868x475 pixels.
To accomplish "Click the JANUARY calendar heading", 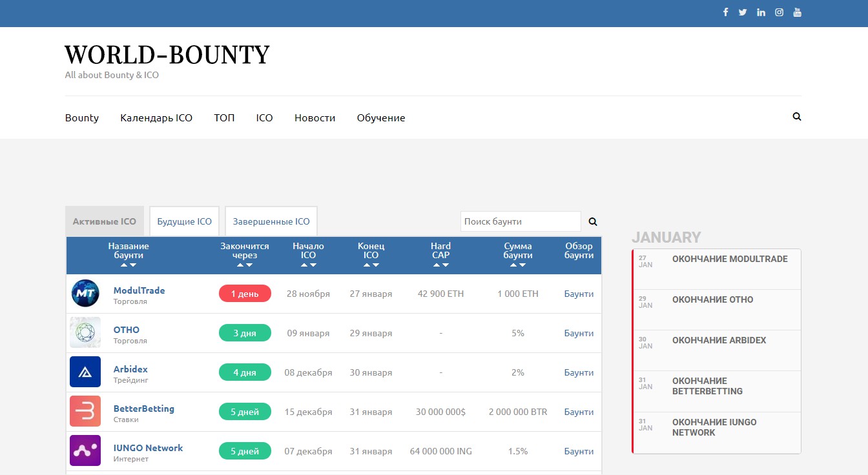I will click(666, 237).
